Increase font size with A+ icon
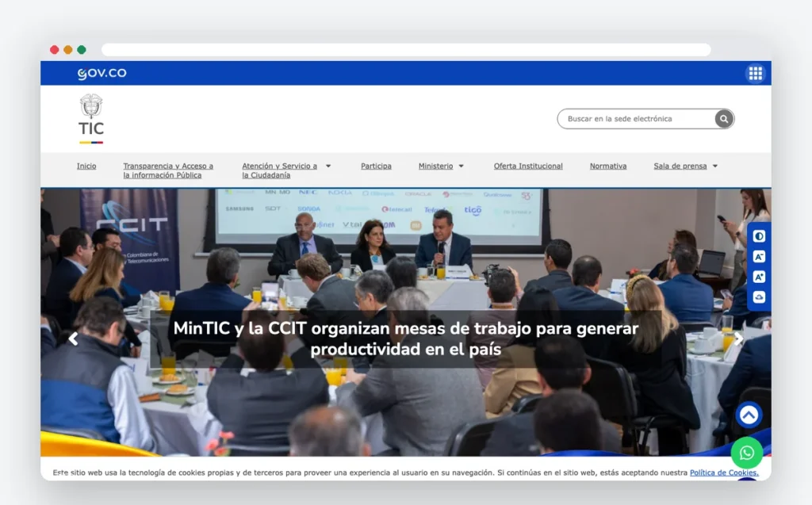Viewport: 812px width, 505px height. pos(759,277)
